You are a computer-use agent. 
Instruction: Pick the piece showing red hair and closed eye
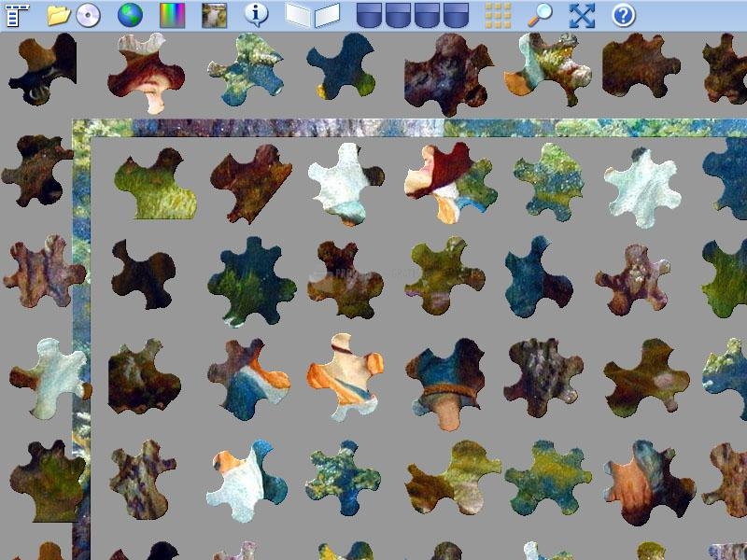click(146, 73)
